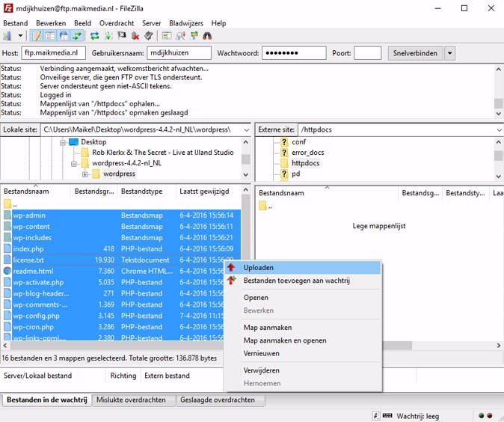Image resolution: width=504 pixels, height=422 pixels.
Task: Open the filename filters icon
Action: [167, 36]
